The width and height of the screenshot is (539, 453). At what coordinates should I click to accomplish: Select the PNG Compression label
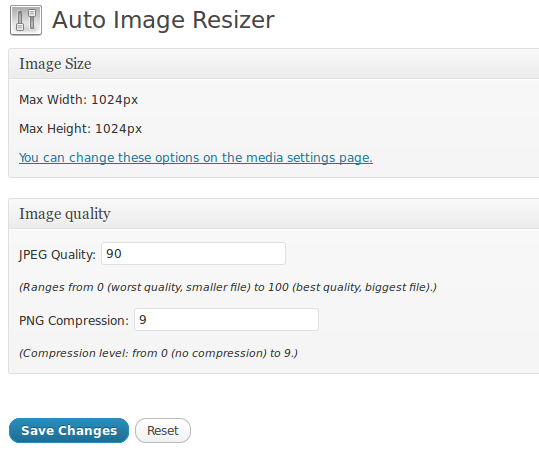[x=74, y=321]
